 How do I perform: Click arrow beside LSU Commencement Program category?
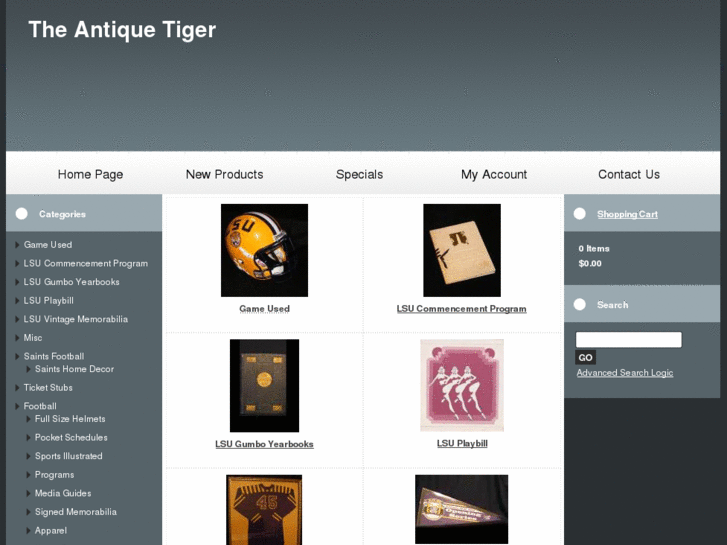tap(17, 263)
